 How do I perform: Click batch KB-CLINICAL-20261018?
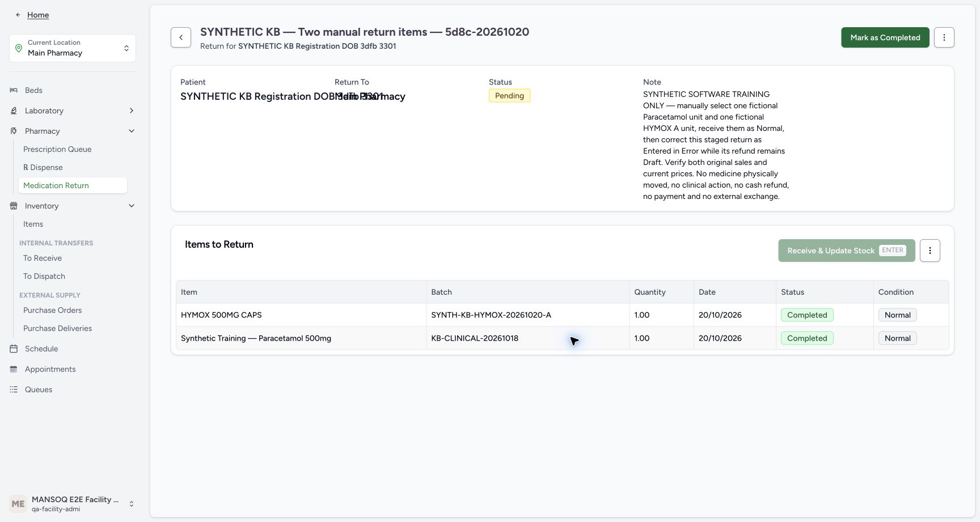pyautogui.click(x=475, y=338)
